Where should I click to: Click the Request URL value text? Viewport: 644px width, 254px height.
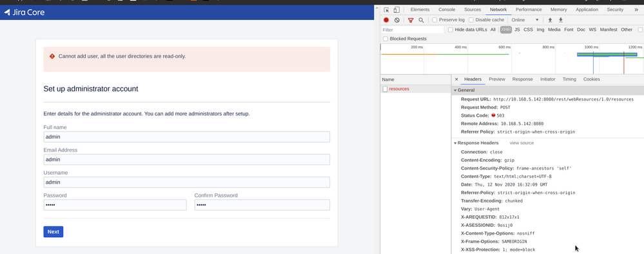tap(563, 99)
